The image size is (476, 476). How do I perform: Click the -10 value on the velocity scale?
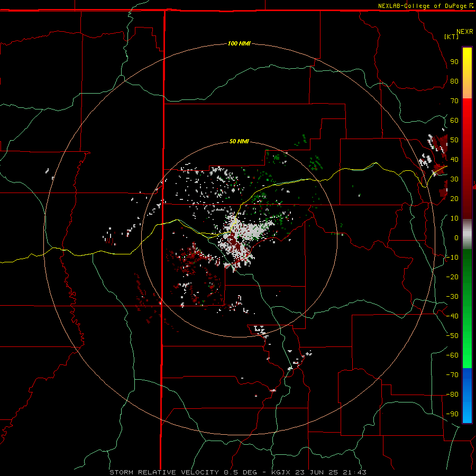452,258
